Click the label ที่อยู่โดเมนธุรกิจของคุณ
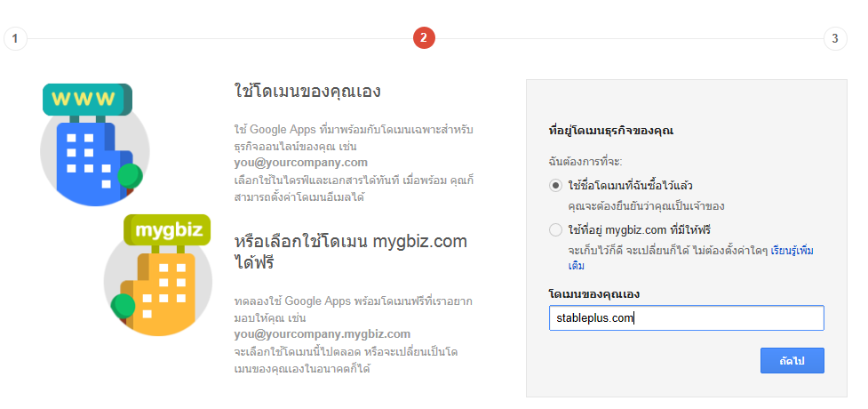 point(610,132)
